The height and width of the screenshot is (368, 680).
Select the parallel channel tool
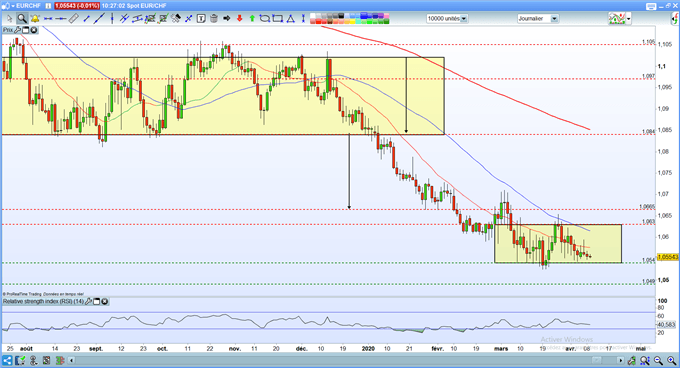pyautogui.click(x=137, y=19)
